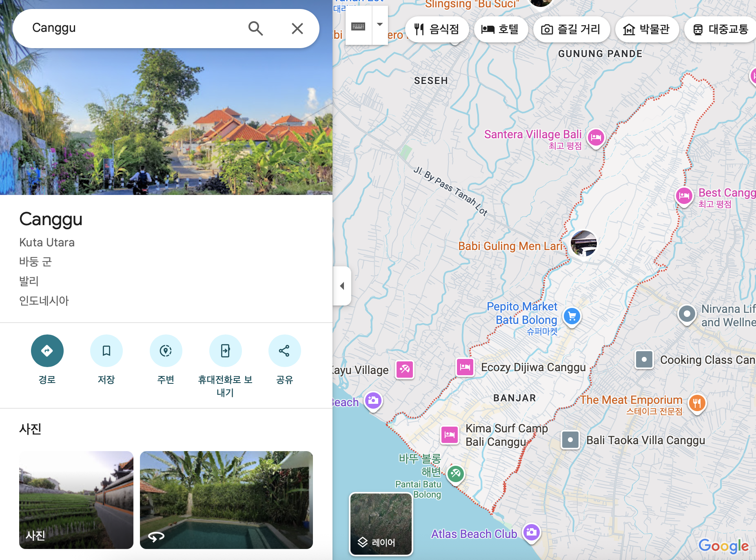Click the Kima Surf Camp Bali Canggu label
Image resolution: width=756 pixels, height=560 pixels.
507,435
